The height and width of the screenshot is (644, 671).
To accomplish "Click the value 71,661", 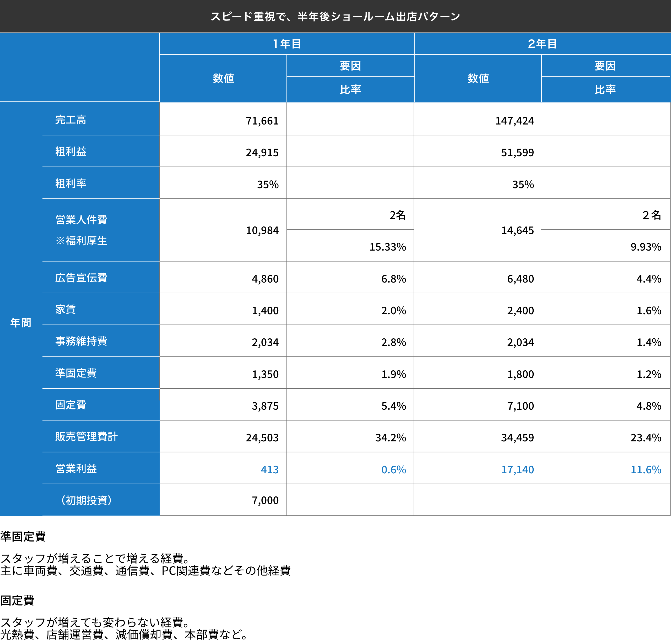I will [262, 121].
